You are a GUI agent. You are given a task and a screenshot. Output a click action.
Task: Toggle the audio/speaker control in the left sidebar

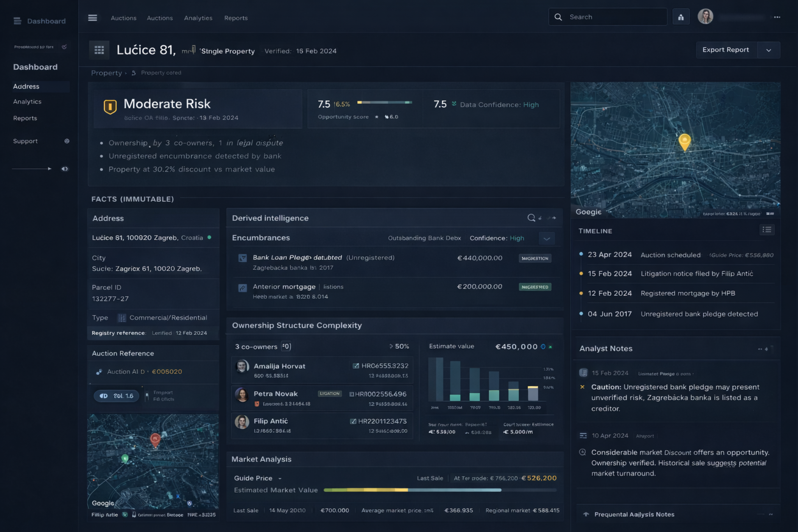tap(65, 169)
